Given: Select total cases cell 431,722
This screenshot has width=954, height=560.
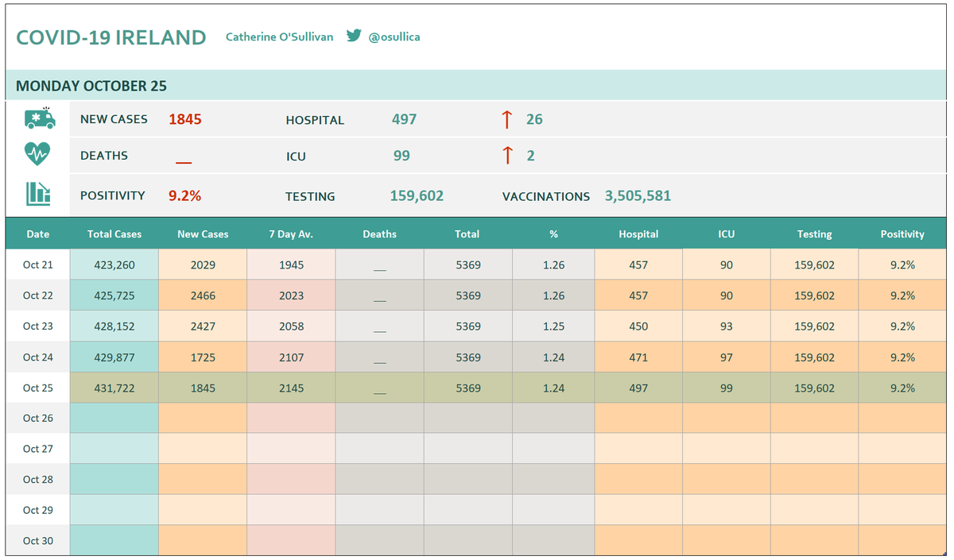Looking at the screenshot, I should coord(114,388).
